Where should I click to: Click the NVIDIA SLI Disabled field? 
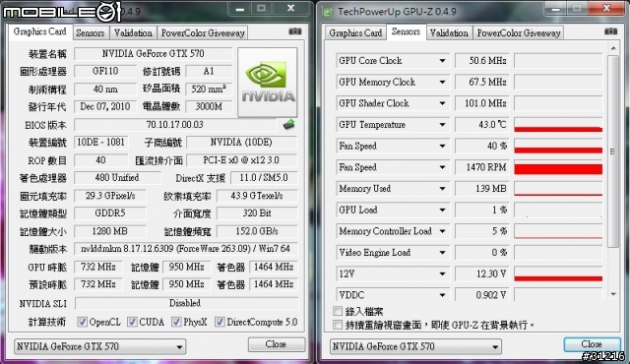coord(186,303)
